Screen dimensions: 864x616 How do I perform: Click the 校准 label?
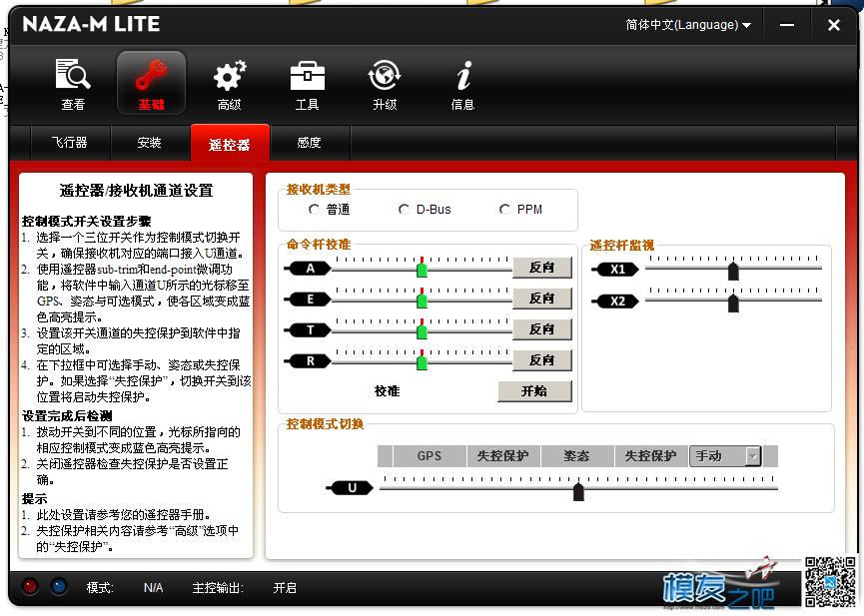point(387,391)
